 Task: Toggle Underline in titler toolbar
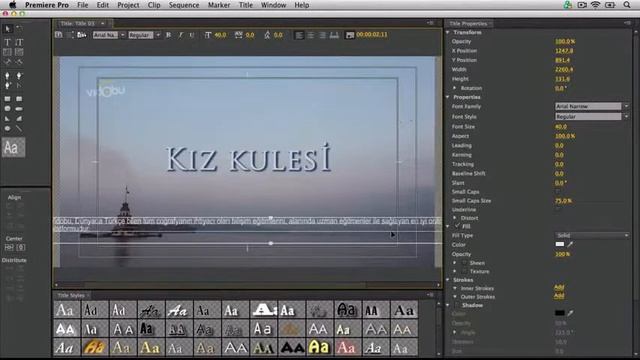tap(192, 35)
